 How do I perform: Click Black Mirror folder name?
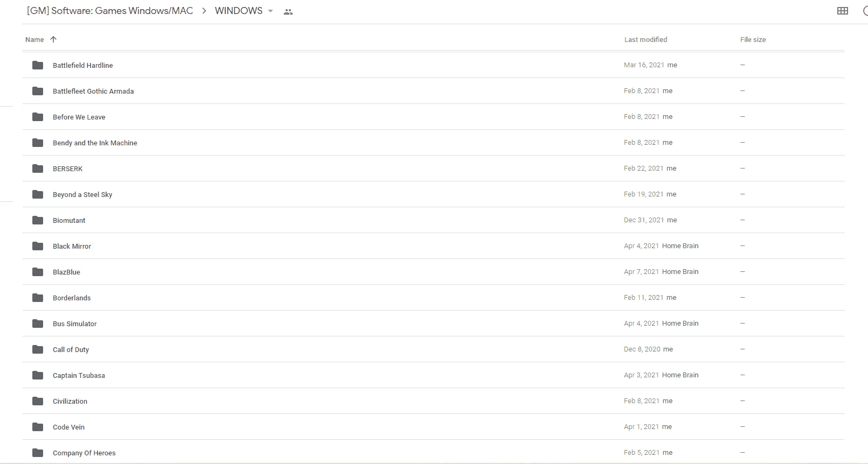[x=72, y=246]
